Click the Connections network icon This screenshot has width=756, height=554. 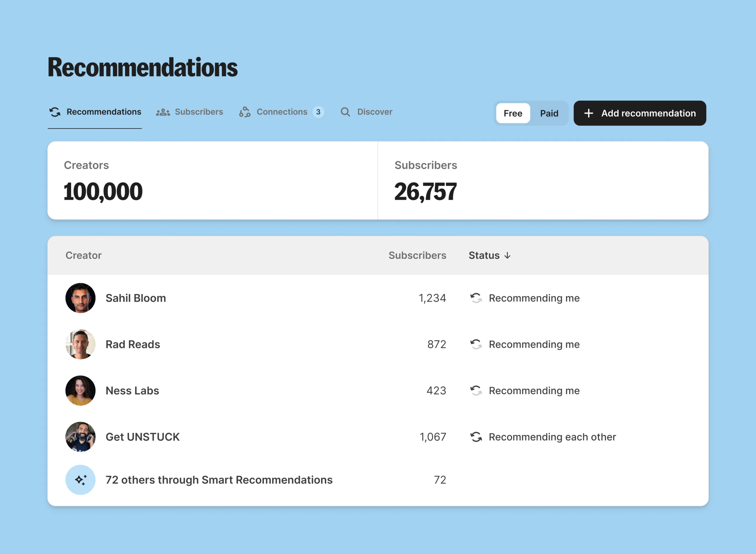coord(244,112)
